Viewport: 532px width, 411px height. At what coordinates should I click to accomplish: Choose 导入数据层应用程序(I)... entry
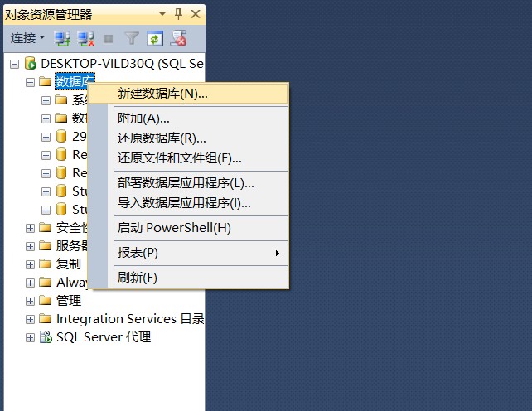188,203
